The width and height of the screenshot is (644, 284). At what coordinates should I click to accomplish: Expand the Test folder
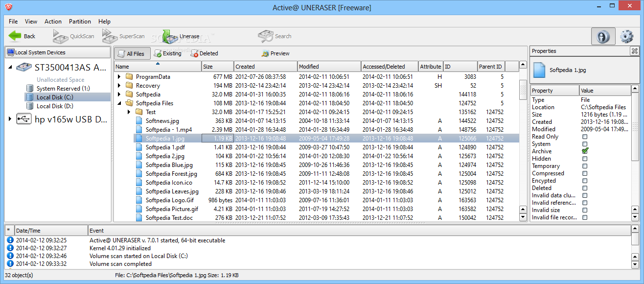coord(129,112)
